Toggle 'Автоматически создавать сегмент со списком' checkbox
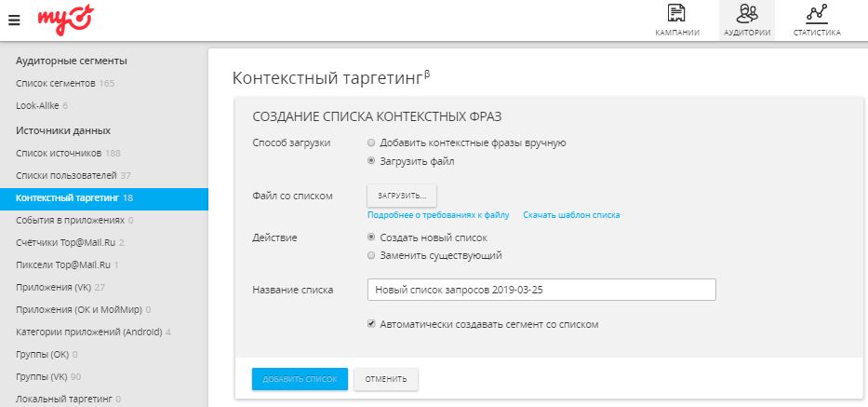 tap(372, 325)
